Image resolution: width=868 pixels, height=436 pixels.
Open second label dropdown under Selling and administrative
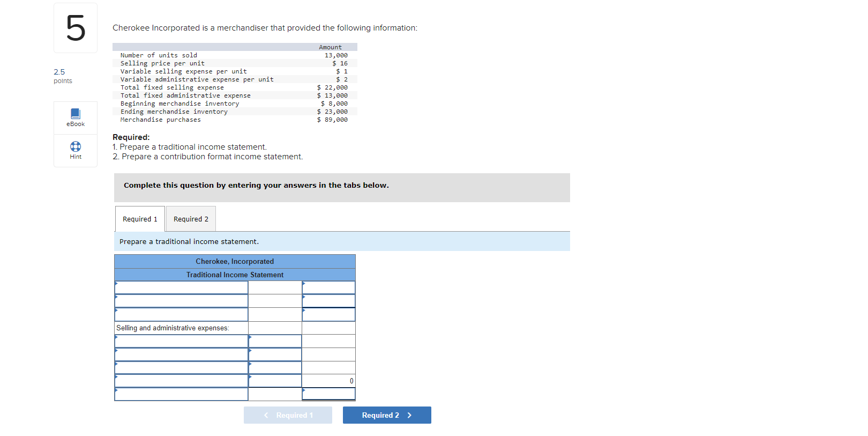[181, 354]
